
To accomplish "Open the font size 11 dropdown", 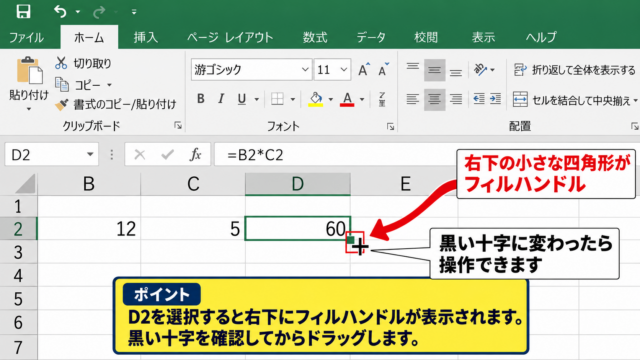I will tap(344, 70).
